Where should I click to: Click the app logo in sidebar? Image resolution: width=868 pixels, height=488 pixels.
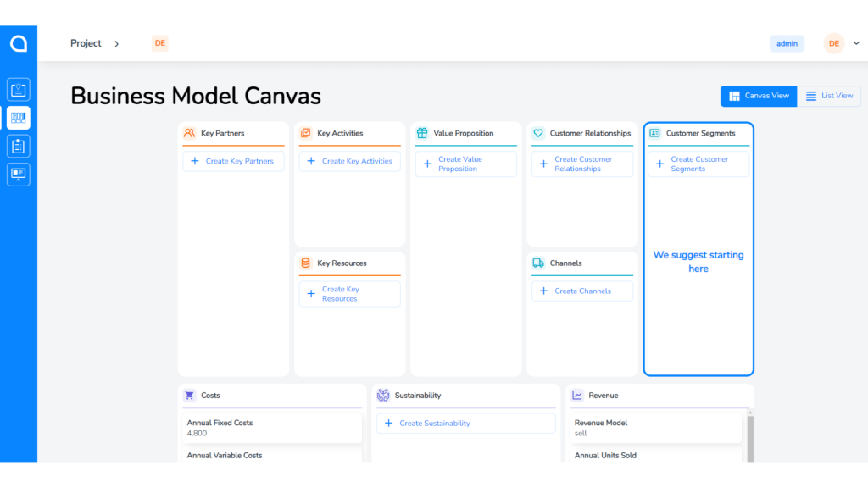pos(19,43)
